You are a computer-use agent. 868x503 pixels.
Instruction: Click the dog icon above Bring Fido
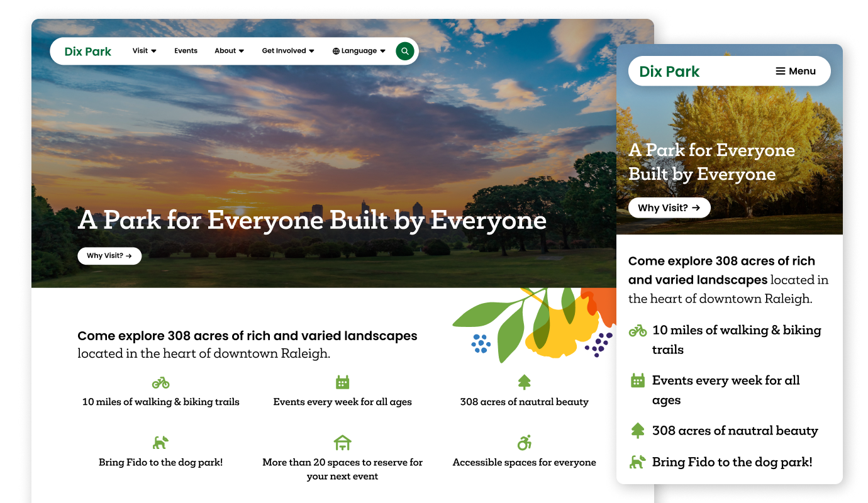coord(161,442)
